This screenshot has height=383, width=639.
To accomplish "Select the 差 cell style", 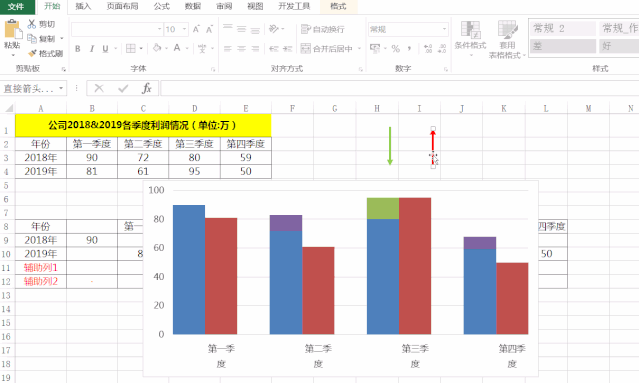I will click(x=563, y=46).
